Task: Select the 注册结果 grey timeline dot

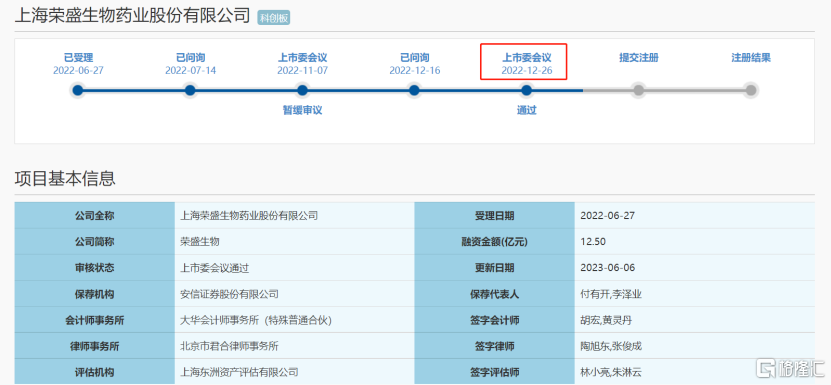Action: (750, 91)
